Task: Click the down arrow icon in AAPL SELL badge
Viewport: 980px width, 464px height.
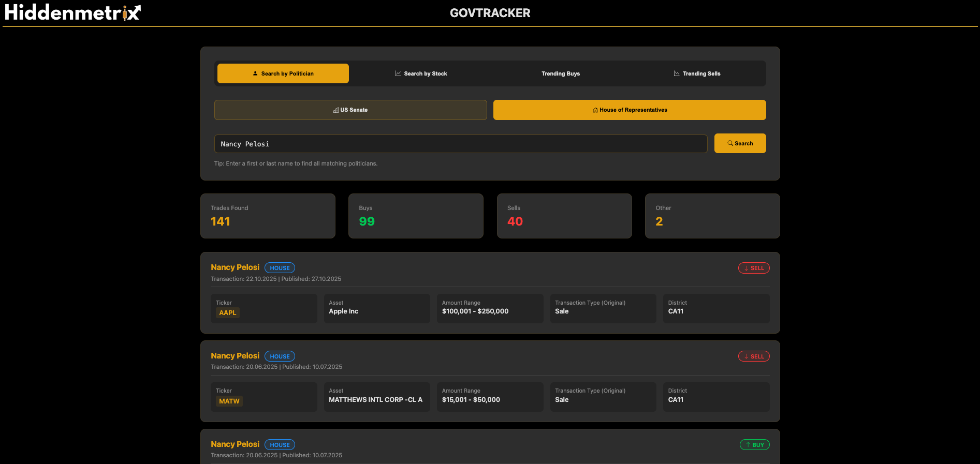Action: pos(746,268)
